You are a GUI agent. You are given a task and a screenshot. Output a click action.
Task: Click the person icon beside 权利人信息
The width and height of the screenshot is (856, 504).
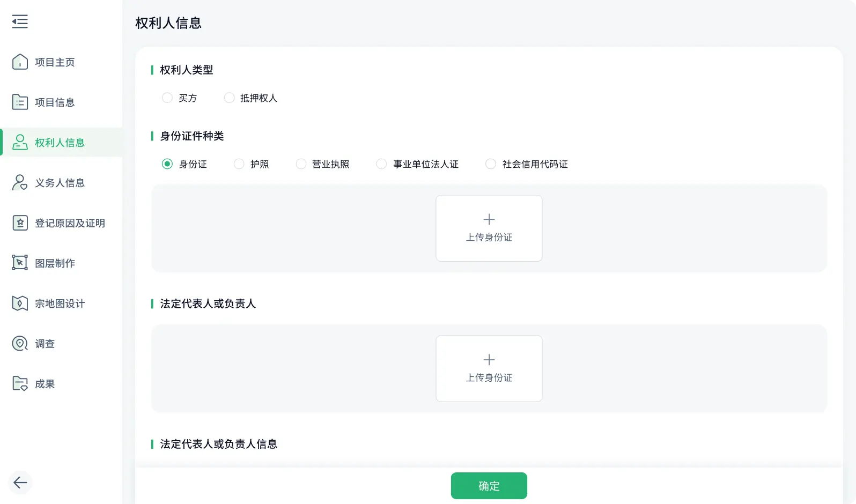point(20,142)
